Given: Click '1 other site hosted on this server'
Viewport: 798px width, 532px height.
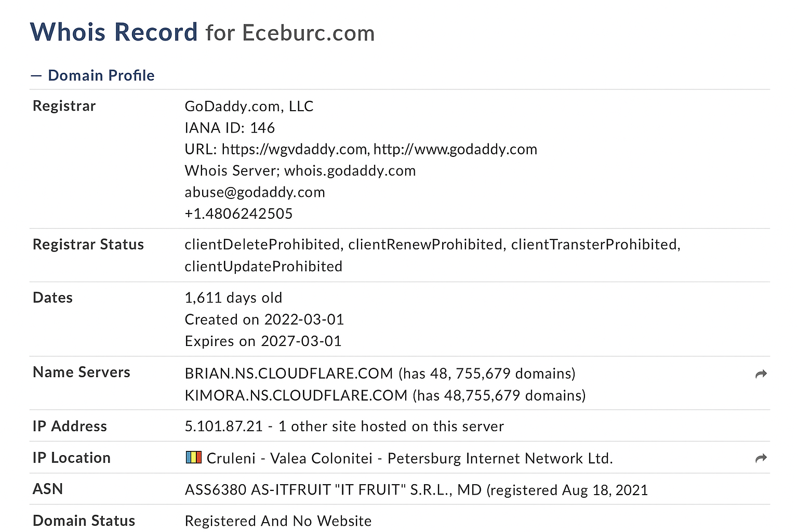Looking at the screenshot, I should [x=391, y=427].
